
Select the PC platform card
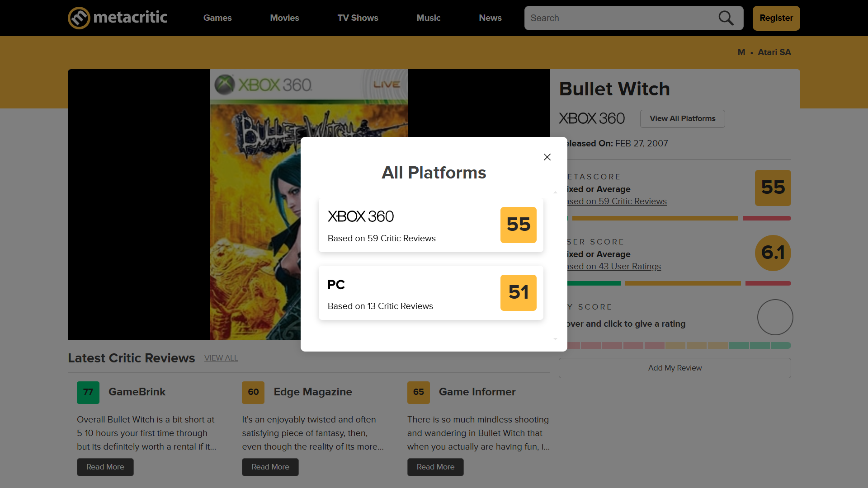tap(407, 293)
